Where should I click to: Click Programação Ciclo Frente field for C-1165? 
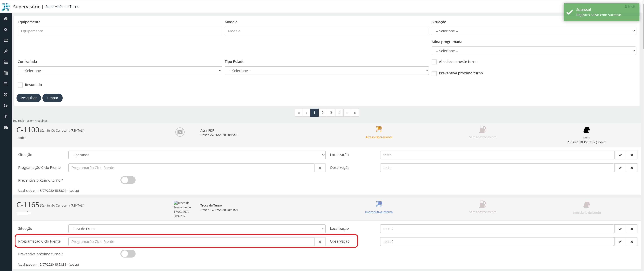pyautogui.click(x=191, y=242)
